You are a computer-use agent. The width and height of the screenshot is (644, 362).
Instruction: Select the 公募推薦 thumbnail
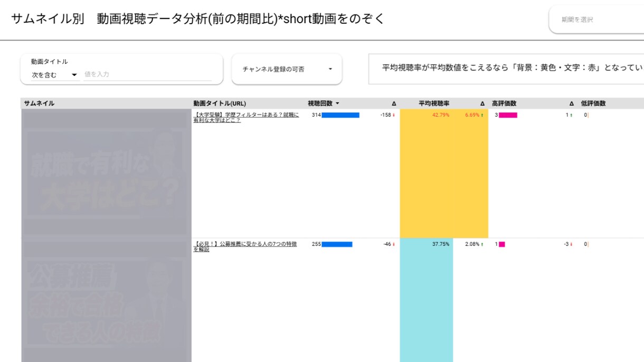106,300
